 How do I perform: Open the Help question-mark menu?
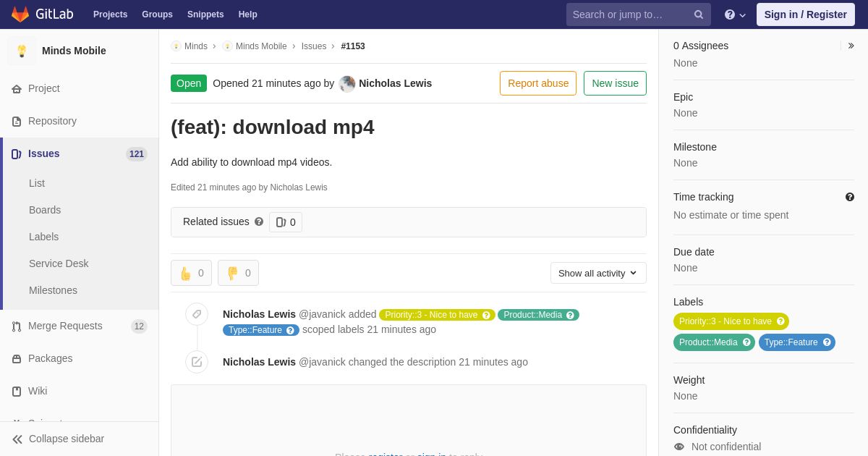(x=735, y=14)
